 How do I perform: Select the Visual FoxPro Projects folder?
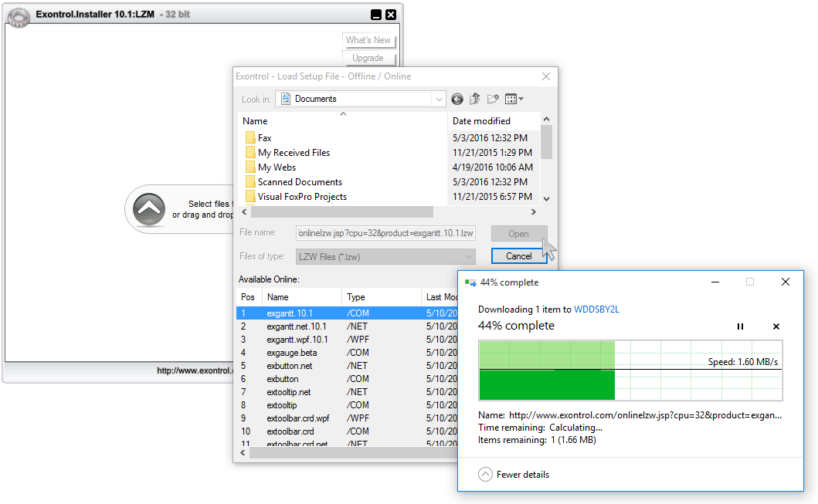coord(302,197)
